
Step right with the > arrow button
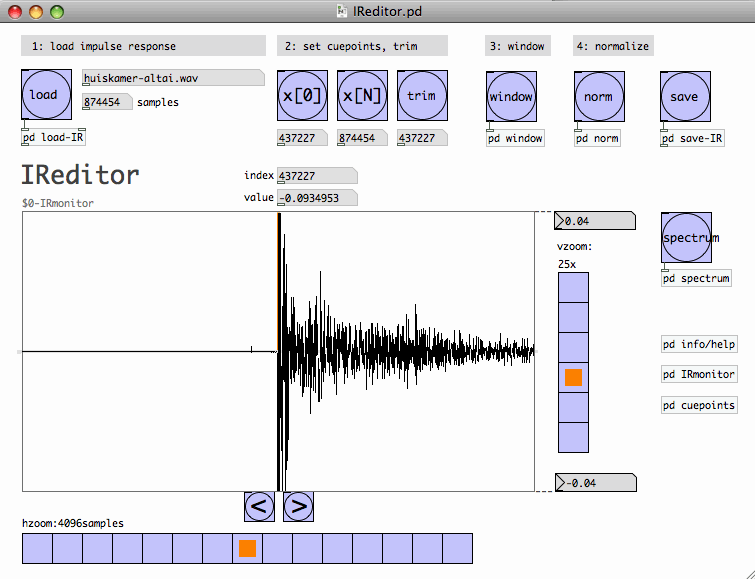[298, 507]
